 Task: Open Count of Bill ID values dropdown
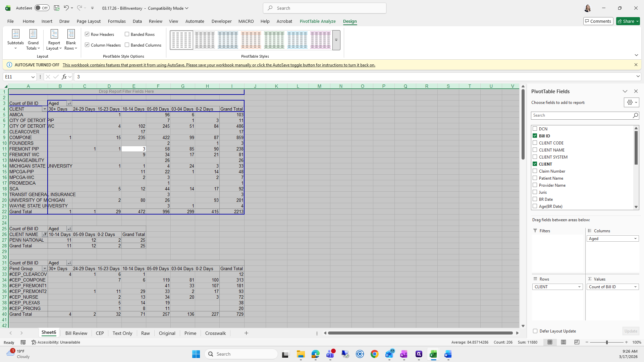635,287
